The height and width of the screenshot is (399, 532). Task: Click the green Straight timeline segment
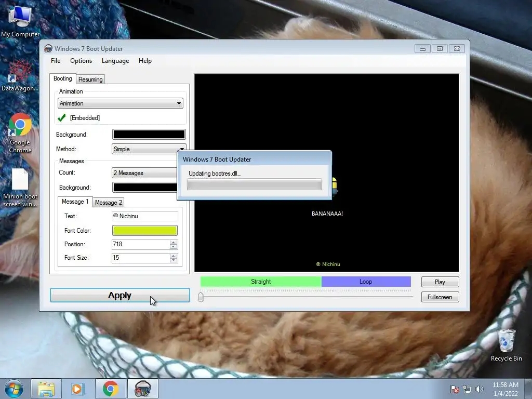[x=261, y=282]
